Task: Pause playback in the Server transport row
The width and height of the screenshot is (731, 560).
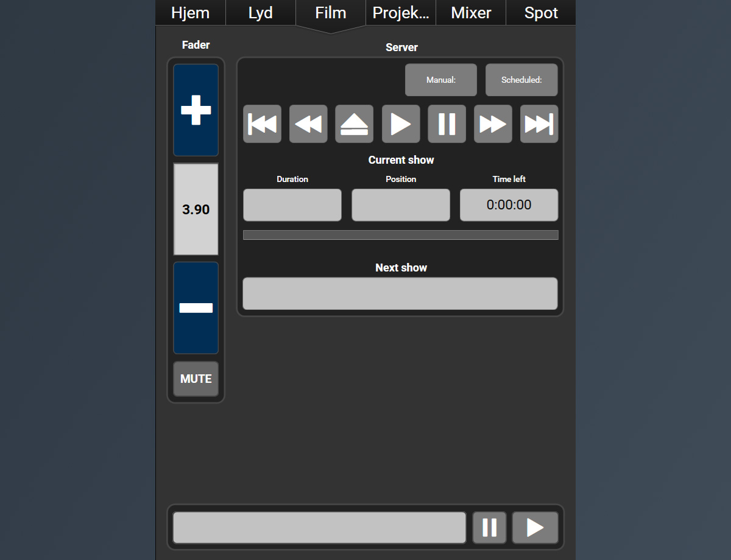Action: click(x=447, y=124)
